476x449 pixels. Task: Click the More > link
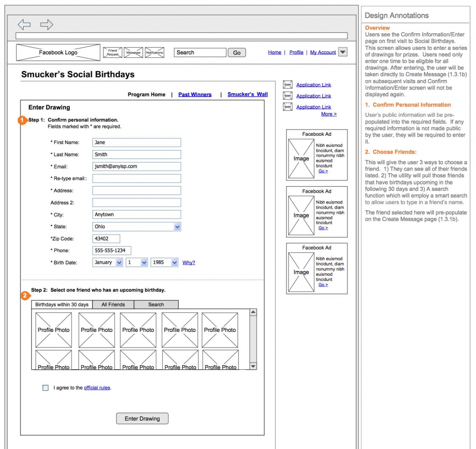(x=329, y=114)
